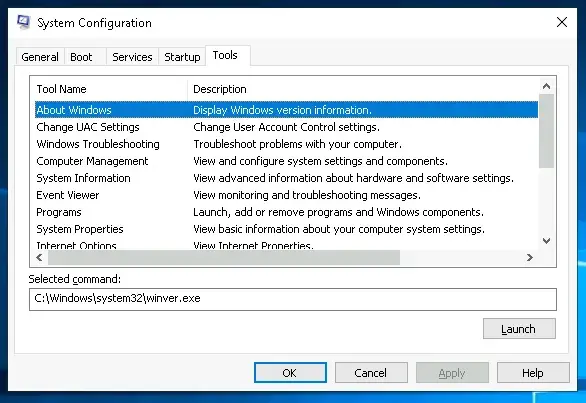Click the horizontal scrollbar thumb
Image resolution: width=586 pixels, height=403 pixels.
(x=224, y=258)
